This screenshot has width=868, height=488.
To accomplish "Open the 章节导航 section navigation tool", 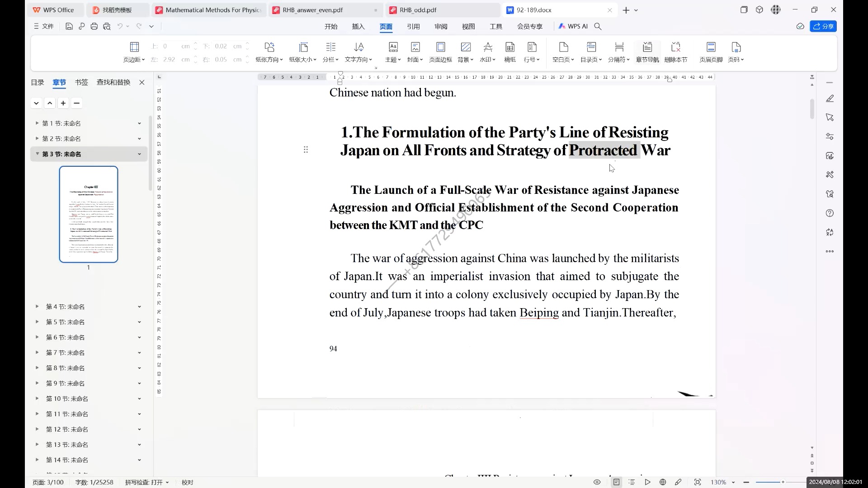I will click(647, 52).
